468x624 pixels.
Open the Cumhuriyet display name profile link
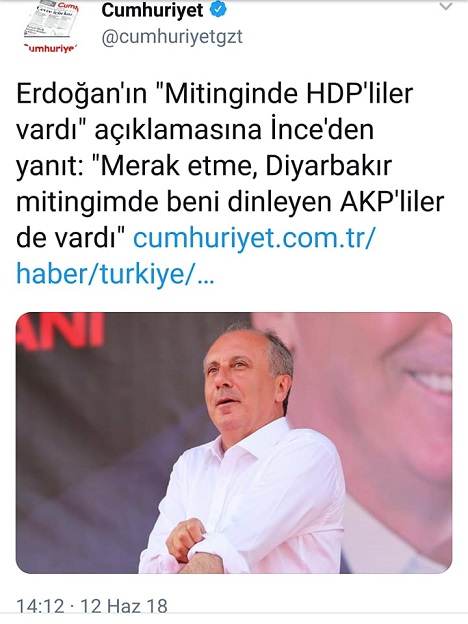152,10
